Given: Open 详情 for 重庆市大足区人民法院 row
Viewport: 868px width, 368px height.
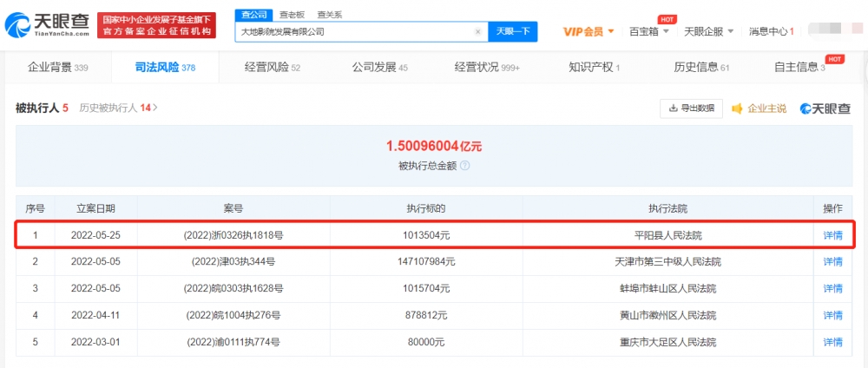Looking at the screenshot, I should click(x=832, y=342).
